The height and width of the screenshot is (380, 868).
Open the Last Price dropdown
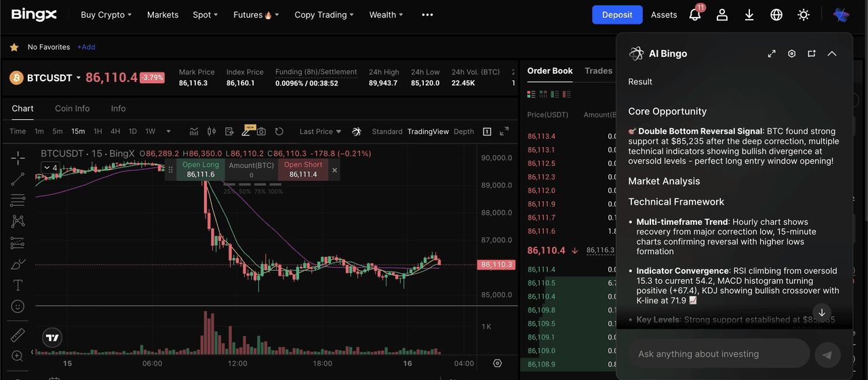click(321, 131)
